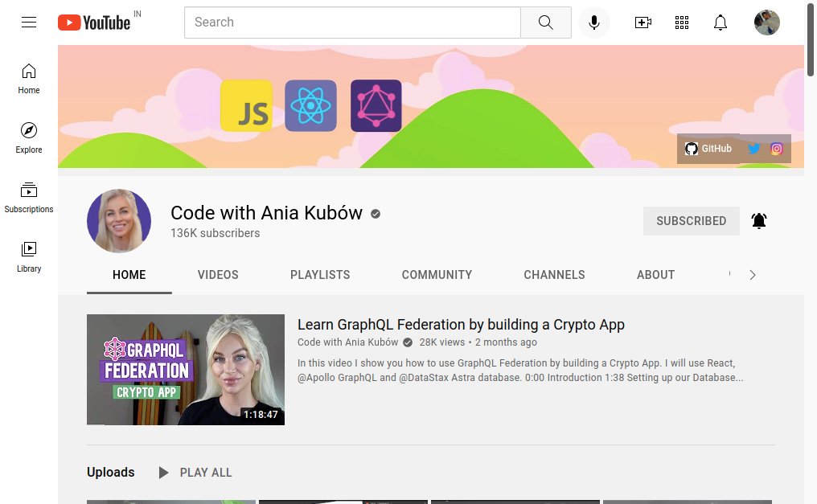Open Subscriptions in the sidebar

coord(29,197)
